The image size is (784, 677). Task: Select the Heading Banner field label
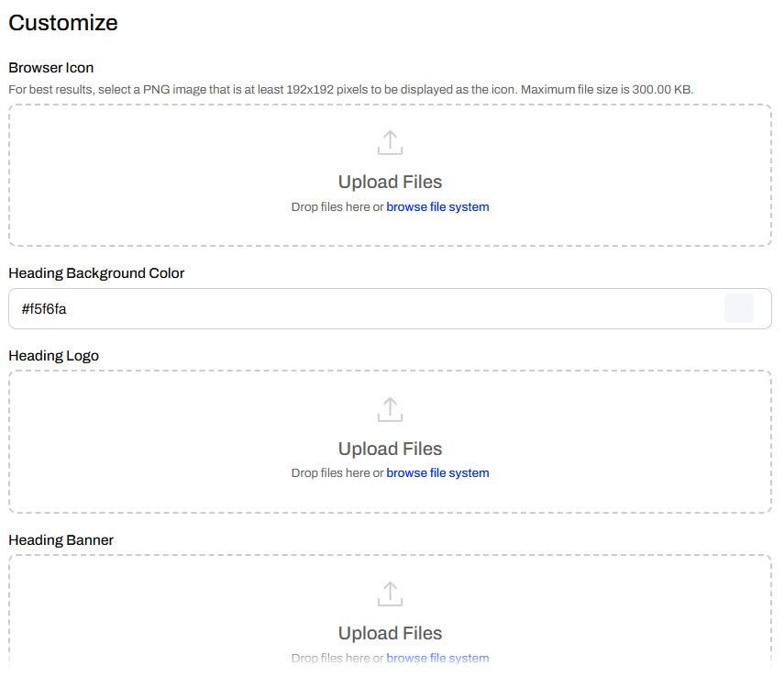point(61,540)
